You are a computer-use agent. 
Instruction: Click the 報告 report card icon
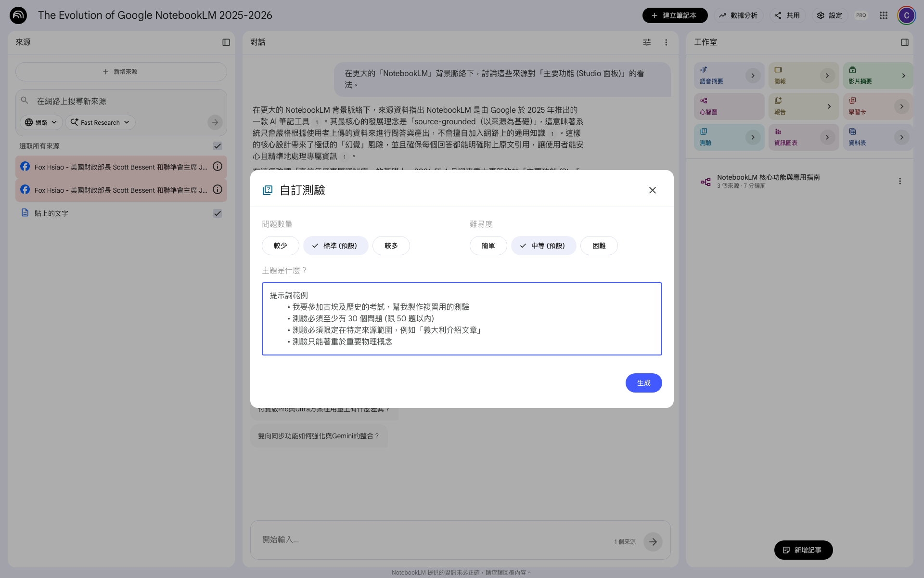pyautogui.click(x=778, y=101)
